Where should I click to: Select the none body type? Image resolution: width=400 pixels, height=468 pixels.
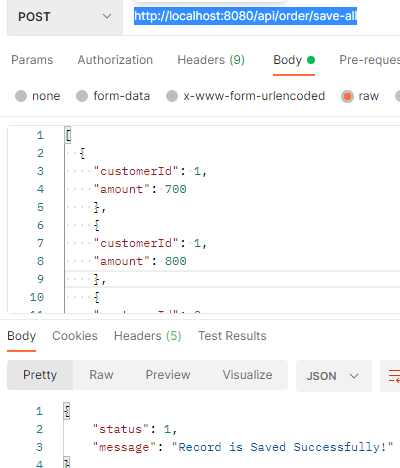pos(38,96)
